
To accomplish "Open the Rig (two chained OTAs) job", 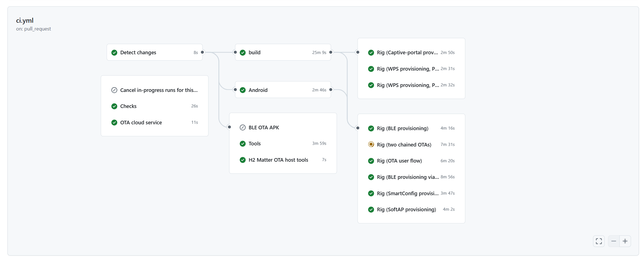I will pos(411,144).
